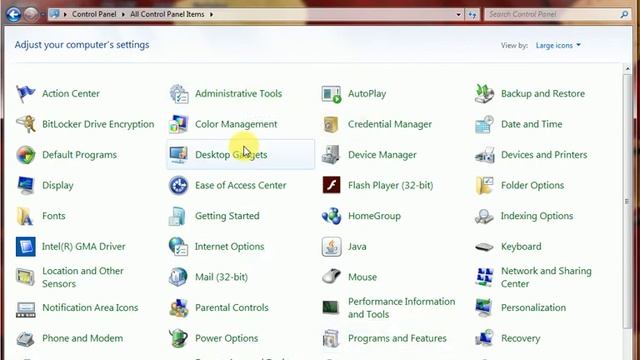Open the Desktop Gadgets icon
This screenshot has height=360, width=640.
click(x=179, y=155)
